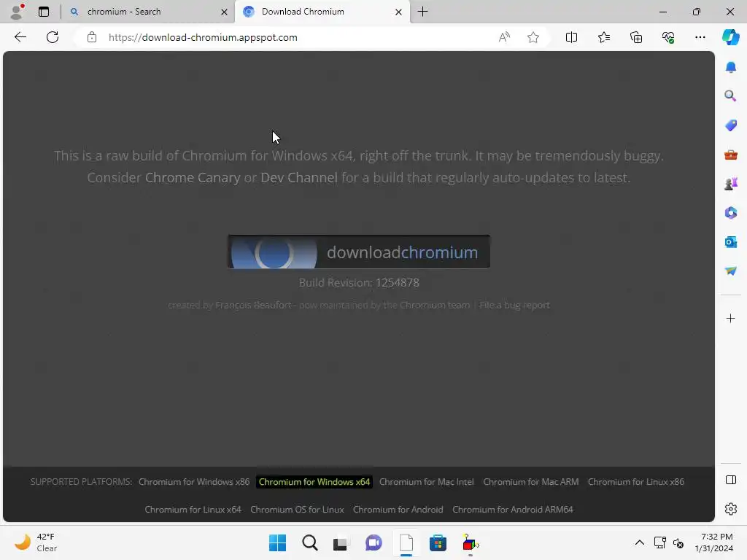Close the Download Chromium tab
747x560 pixels.
[399, 12]
